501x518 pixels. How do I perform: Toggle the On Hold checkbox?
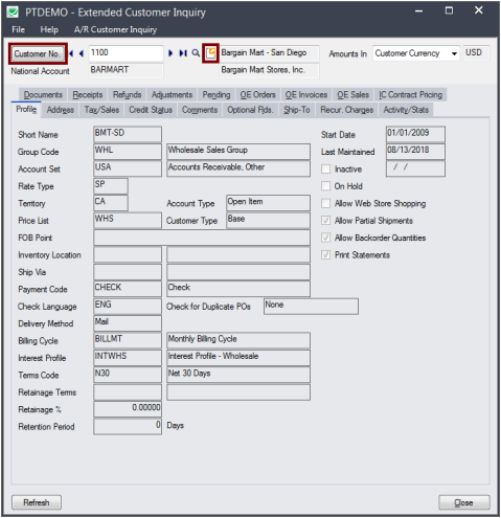click(x=326, y=186)
